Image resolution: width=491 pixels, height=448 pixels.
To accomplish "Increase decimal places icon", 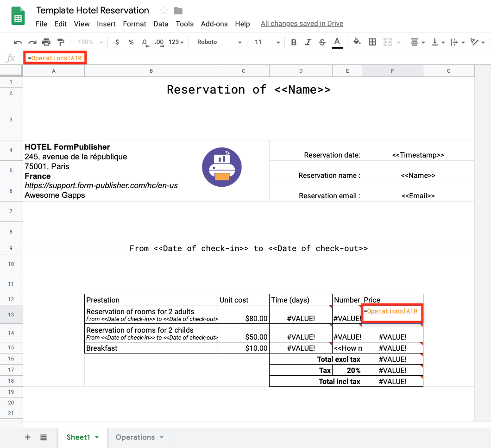I will coord(160,43).
